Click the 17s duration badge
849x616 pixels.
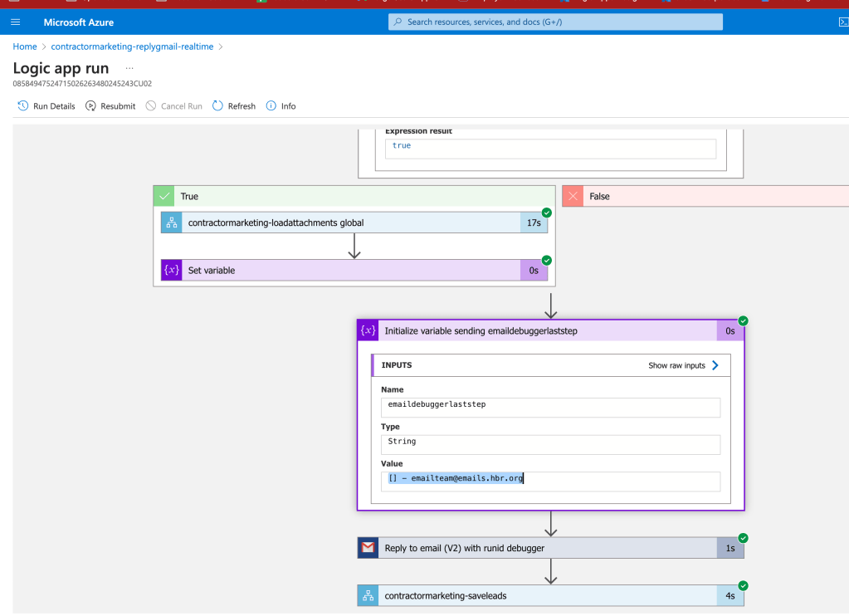pyautogui.click(x=534, y=222)
